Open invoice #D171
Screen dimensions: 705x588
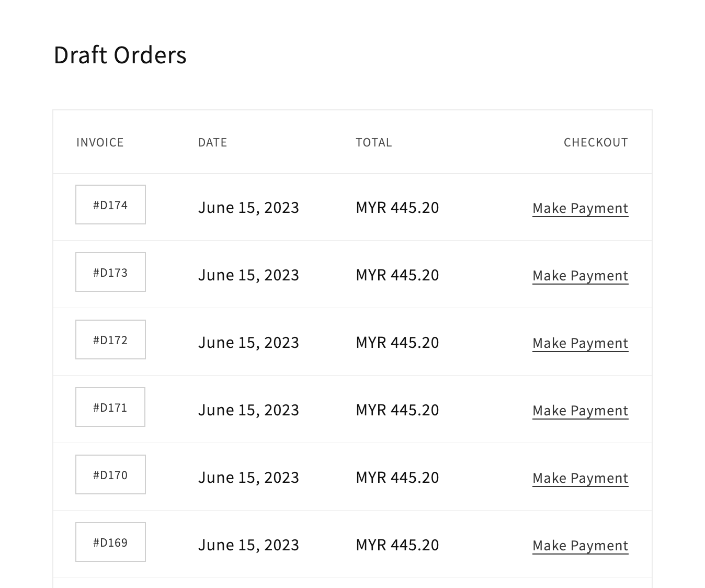(110, 406)
